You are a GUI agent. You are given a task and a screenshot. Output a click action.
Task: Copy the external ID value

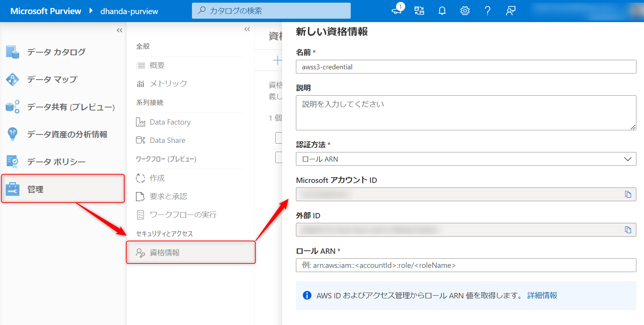coord(628,230)
